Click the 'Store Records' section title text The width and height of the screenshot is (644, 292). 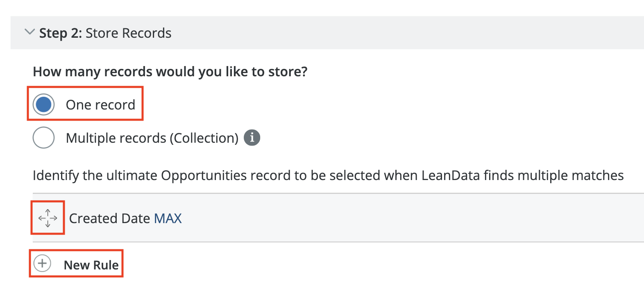(x=128, y=33)
